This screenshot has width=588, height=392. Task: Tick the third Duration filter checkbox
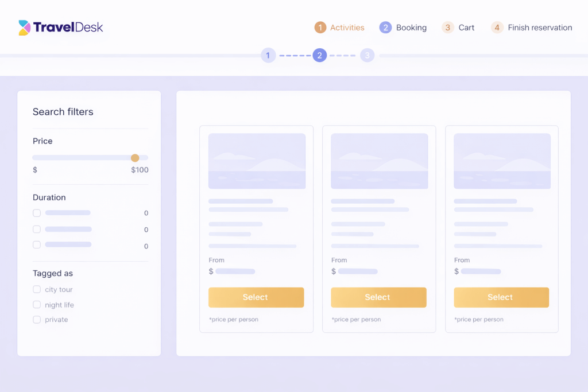coord(37,244)
